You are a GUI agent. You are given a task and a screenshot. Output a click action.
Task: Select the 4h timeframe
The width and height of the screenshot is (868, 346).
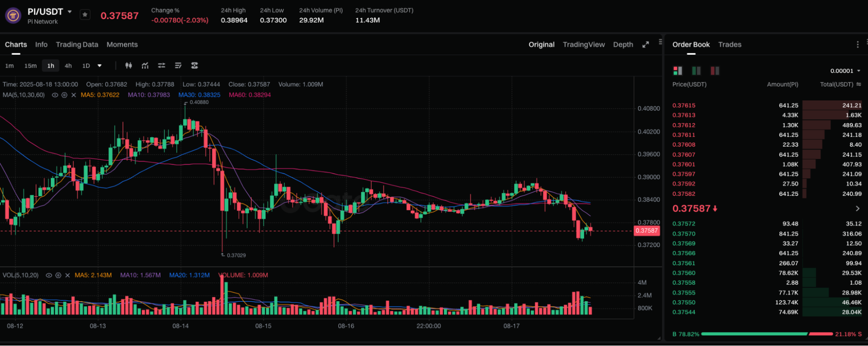click(68, 66)
